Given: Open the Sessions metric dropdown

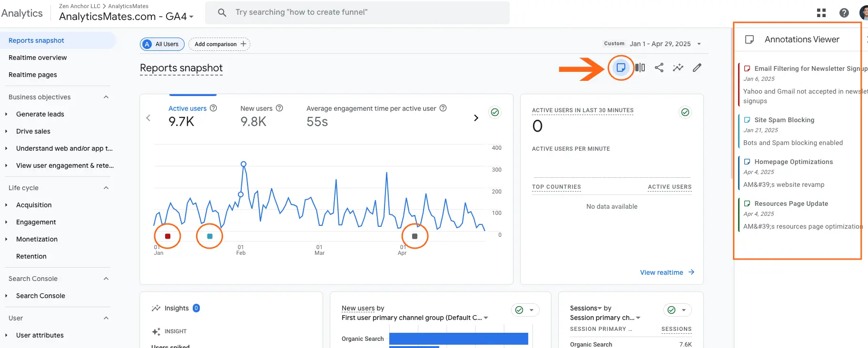Looking at the screenshot, I should (x=586, y=308).
